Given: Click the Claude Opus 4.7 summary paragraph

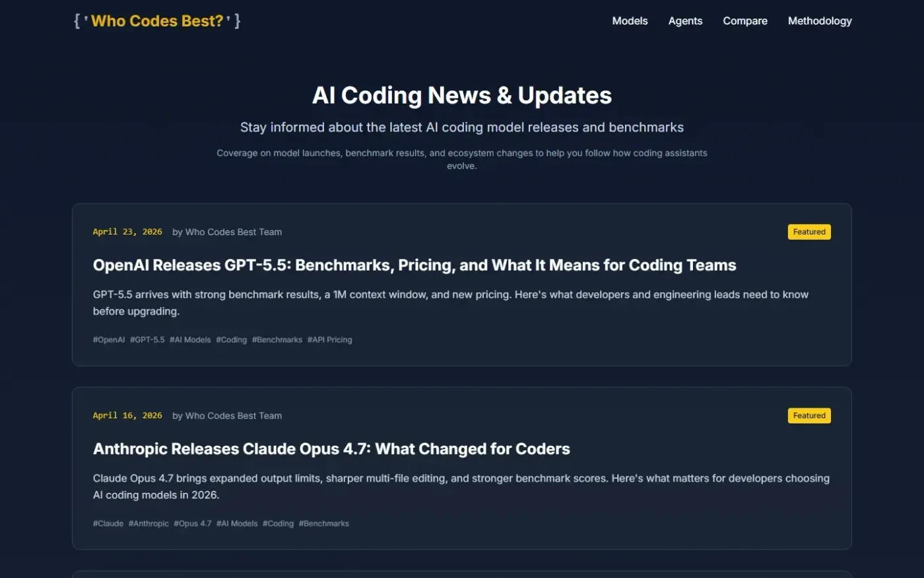Looking at the screenshot, I should [x=461, y=486].
